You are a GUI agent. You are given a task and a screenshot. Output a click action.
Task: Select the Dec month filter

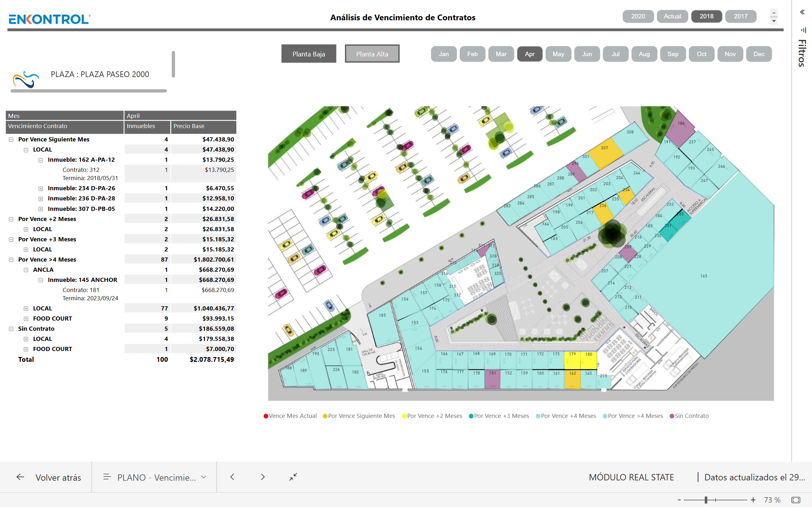(759, 54)
